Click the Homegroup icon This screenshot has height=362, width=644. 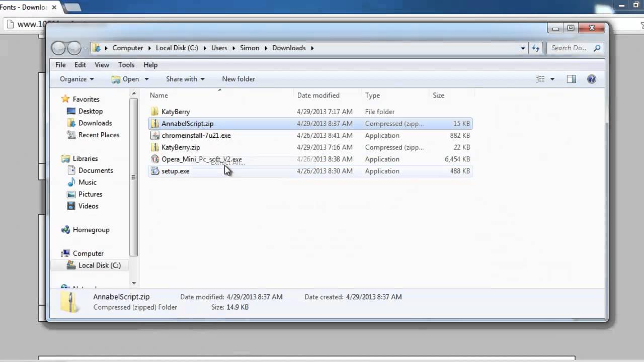(65, 230)
